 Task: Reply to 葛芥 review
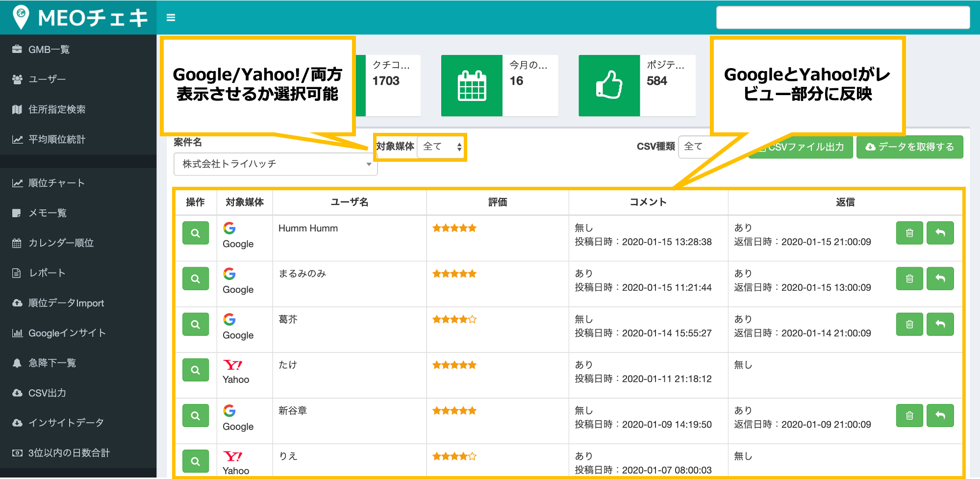tap(940, 324)
